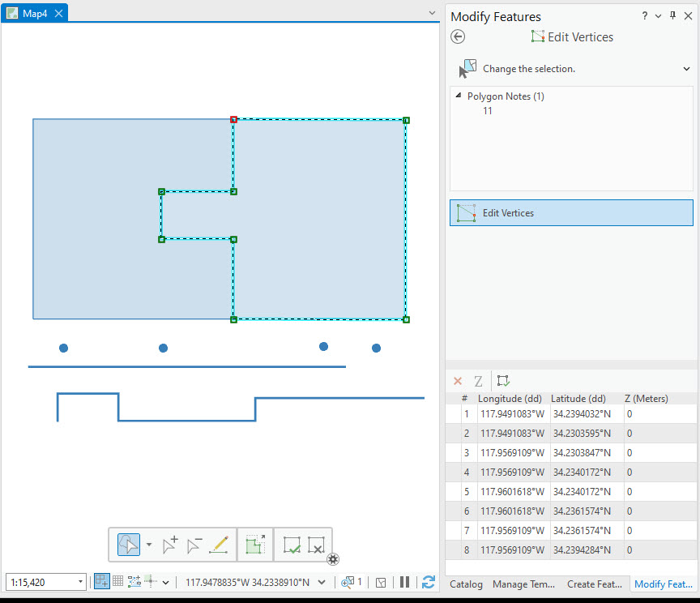Pick the Continue Sketch pencil tool
Screen dimensions: 700x603
click(219, 544)
